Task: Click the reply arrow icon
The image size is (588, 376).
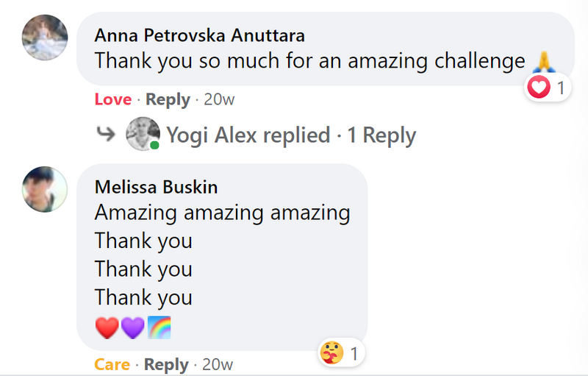Action: 106,135
